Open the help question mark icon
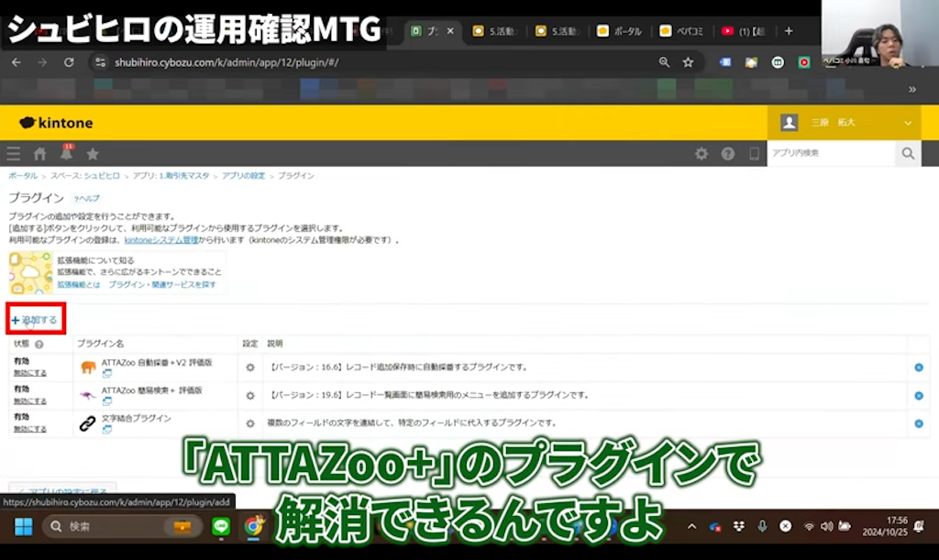939x560 pixels. tap(727, 153)
